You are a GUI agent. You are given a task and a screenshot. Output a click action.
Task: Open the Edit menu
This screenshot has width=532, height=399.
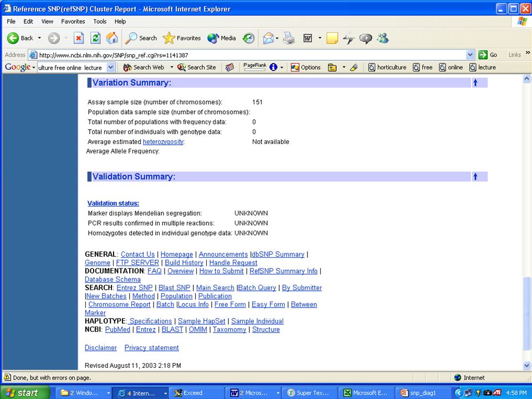click(28, 22)
